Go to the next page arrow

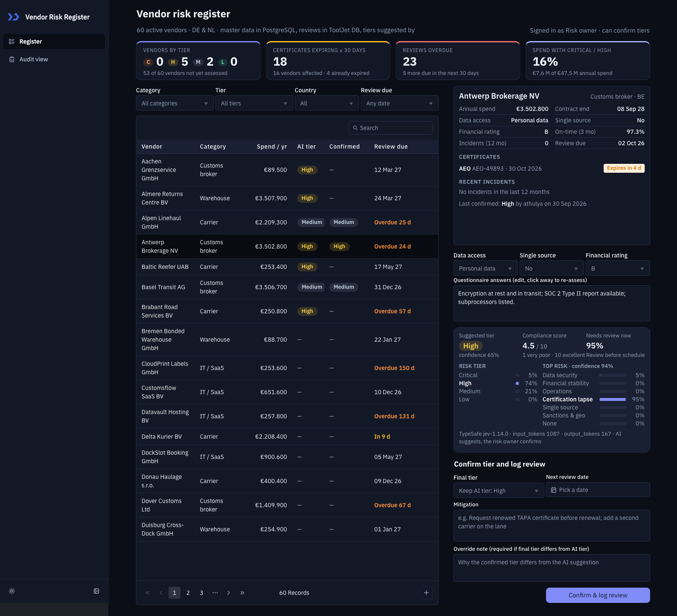(x=228, y=593)
